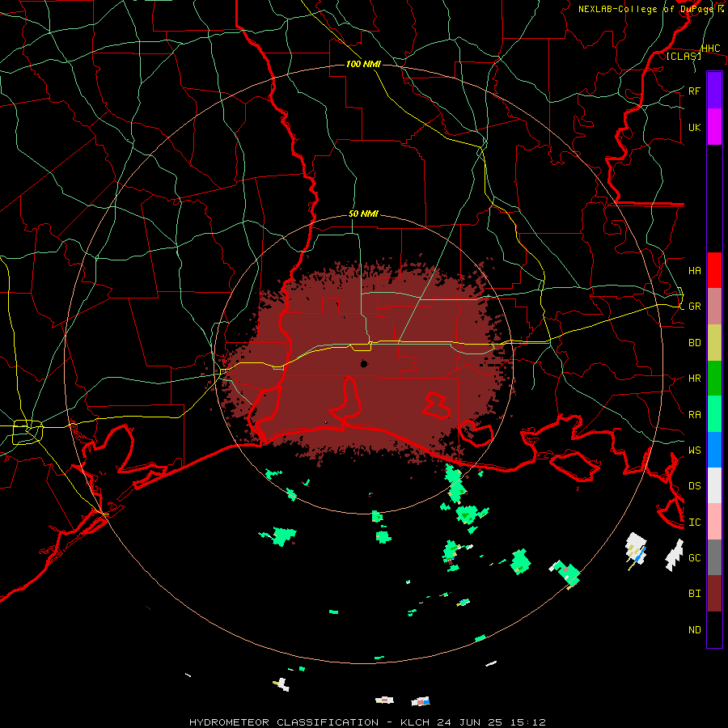
Task: Click the HA red legend swatch
Action: 714,270
